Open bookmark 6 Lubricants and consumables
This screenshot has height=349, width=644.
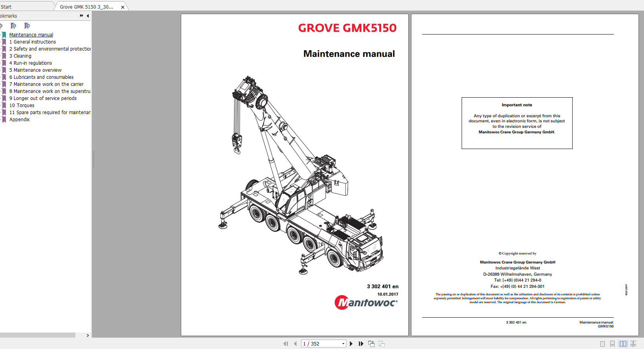coord(42,77)
